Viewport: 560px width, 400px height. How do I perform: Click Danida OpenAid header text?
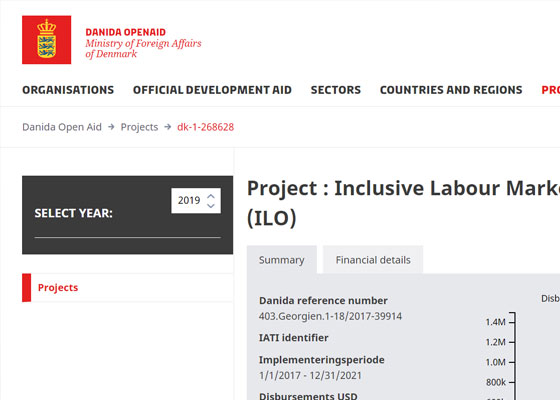125,32
